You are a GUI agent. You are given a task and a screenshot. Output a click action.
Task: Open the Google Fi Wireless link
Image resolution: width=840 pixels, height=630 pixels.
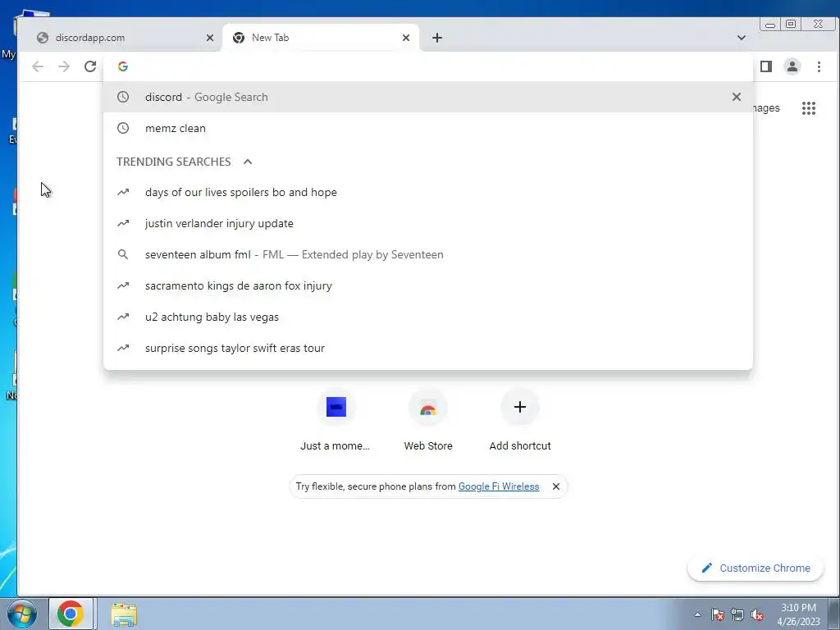(499, 486)
